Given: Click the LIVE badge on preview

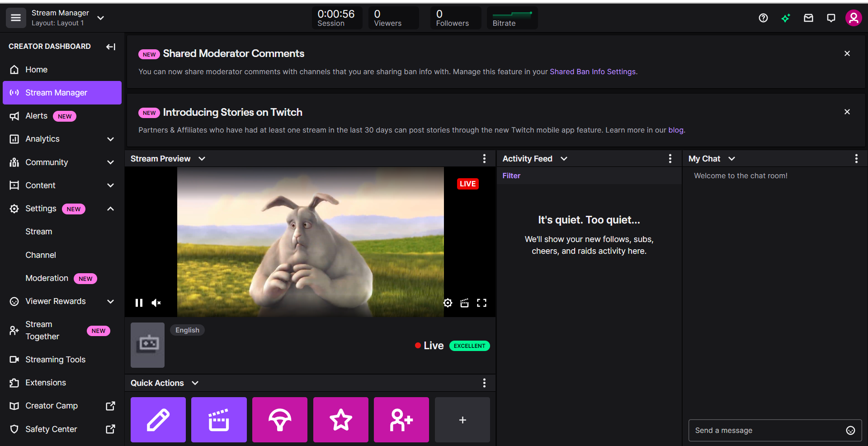Looking at the screenshot, I should 467,184.
